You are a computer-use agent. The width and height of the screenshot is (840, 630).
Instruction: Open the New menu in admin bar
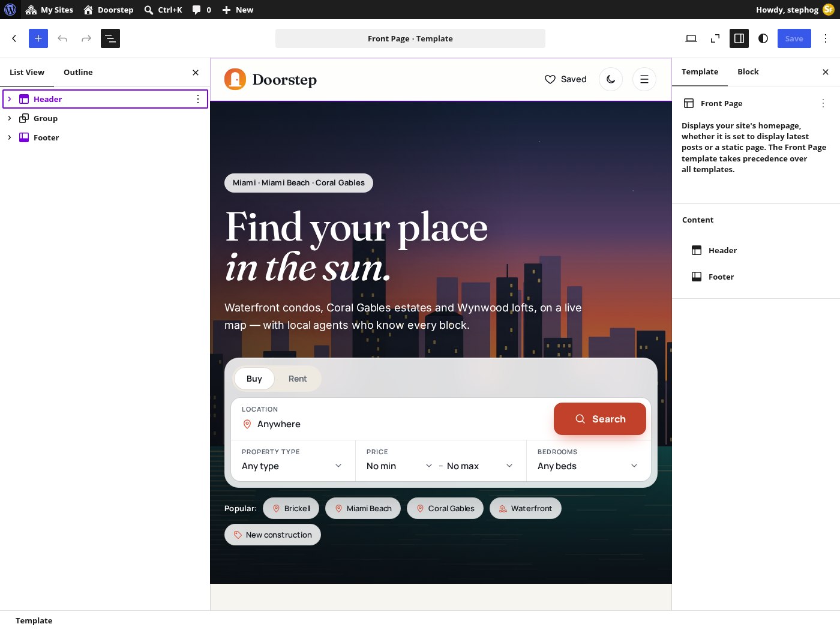pyautogui.click(x=238, y=10)
